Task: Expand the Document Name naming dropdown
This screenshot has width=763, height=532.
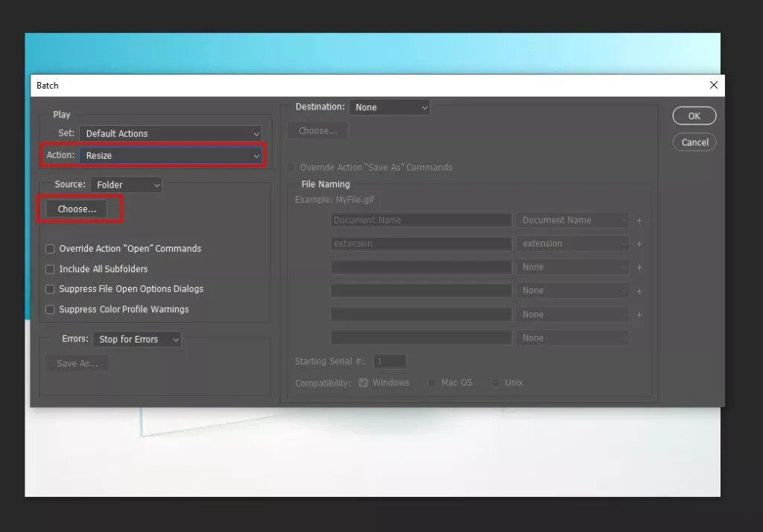Action: click(572, 220)
